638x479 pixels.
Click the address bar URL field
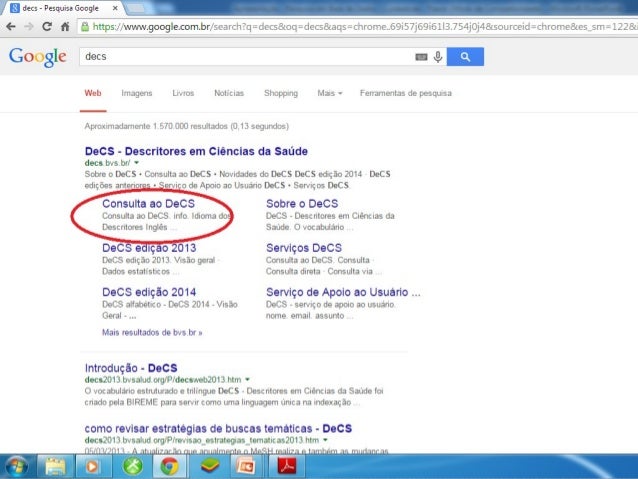click(x=358, y=27)
